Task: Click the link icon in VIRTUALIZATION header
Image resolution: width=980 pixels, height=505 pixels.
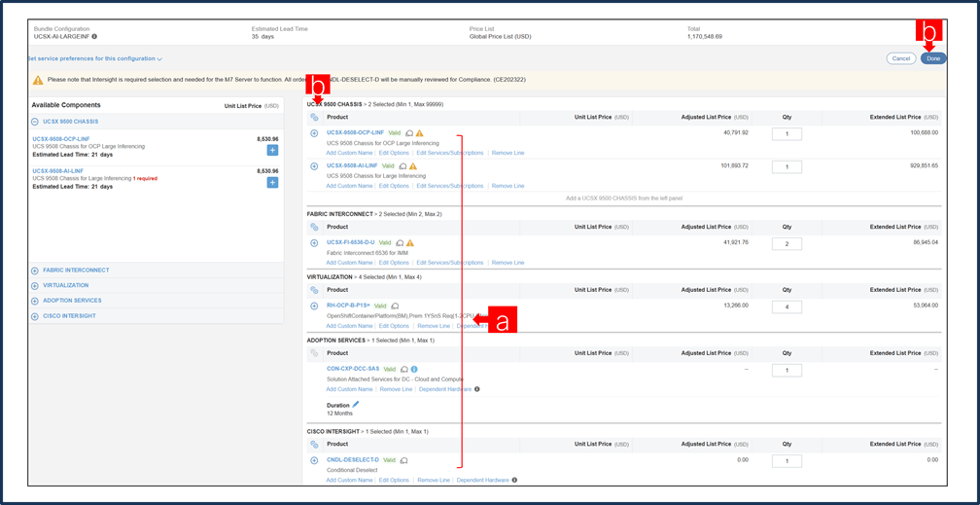Action: pos(314,290)
